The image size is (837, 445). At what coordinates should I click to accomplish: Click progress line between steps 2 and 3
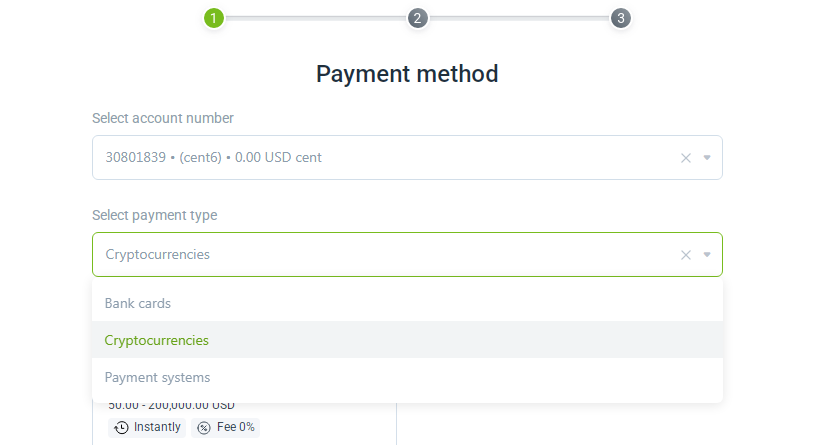point(519,18)
